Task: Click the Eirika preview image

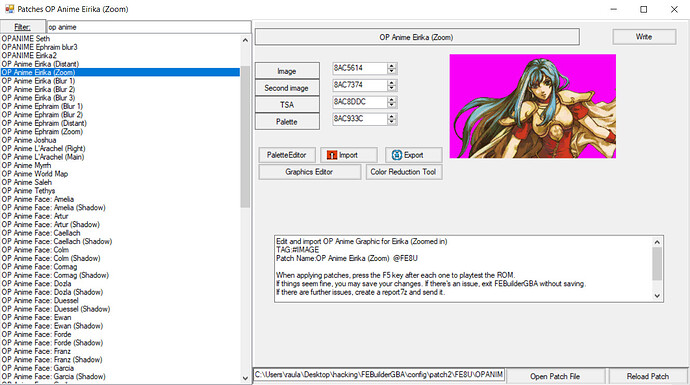Action: tap(532, 106)
